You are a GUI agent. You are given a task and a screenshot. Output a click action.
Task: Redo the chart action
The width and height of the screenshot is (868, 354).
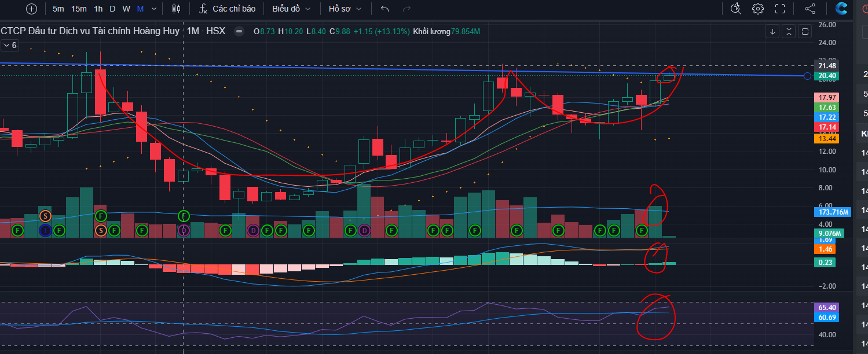(x=406, y=9)
